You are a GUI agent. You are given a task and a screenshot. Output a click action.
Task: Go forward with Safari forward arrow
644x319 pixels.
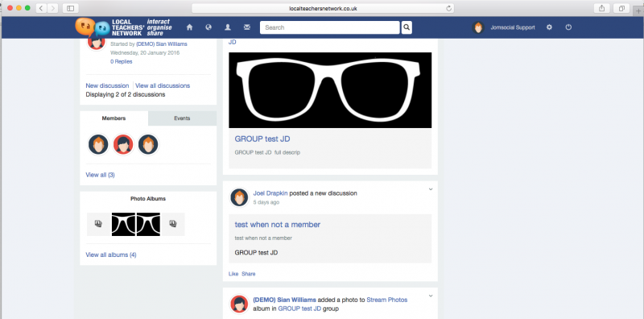(x=52, y=8)
